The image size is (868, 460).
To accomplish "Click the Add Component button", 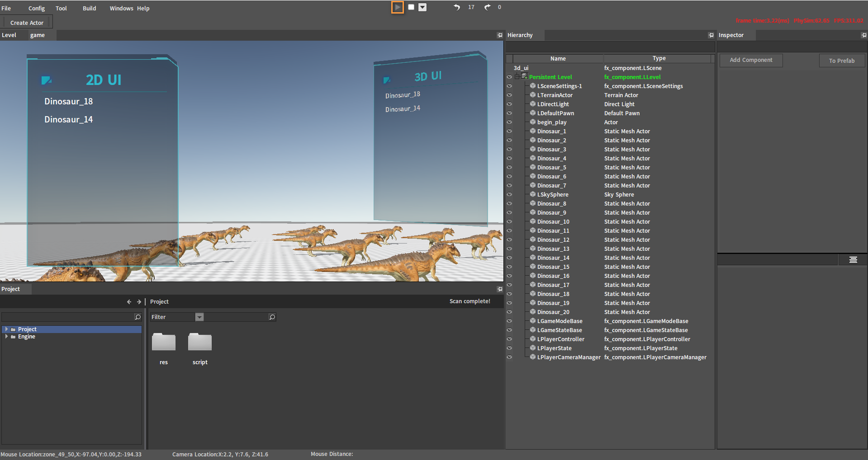I will pos(751,60).
